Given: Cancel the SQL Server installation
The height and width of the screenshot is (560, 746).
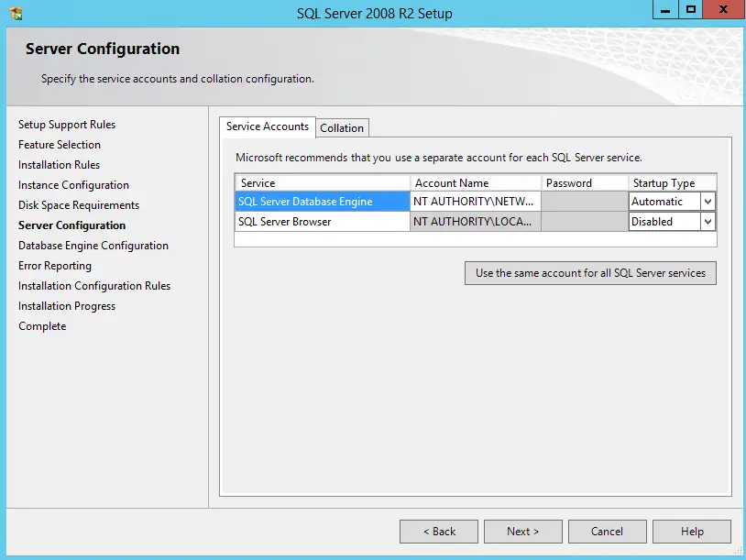Looking at the screenshot, I should point(607,531).
